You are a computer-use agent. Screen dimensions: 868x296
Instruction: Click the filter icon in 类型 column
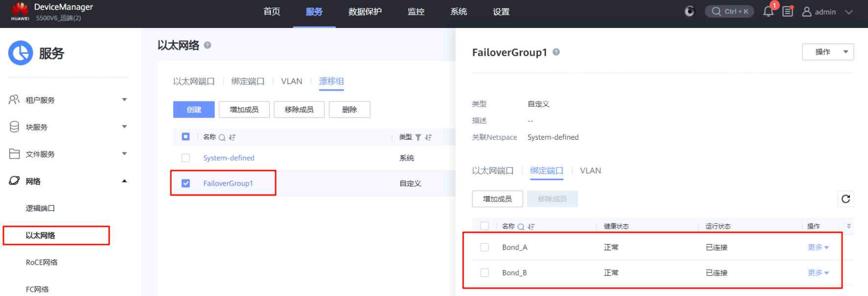click(x=418, y=138)
